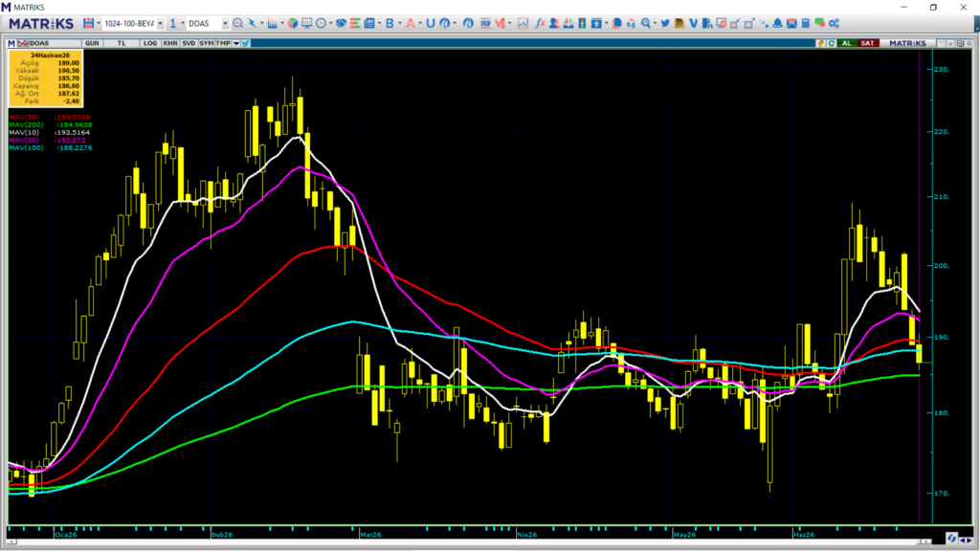Click the MAV(100) indicator label
Image resolution: width=980 pixels, height=551 pixels.
(x=26, y=147)
